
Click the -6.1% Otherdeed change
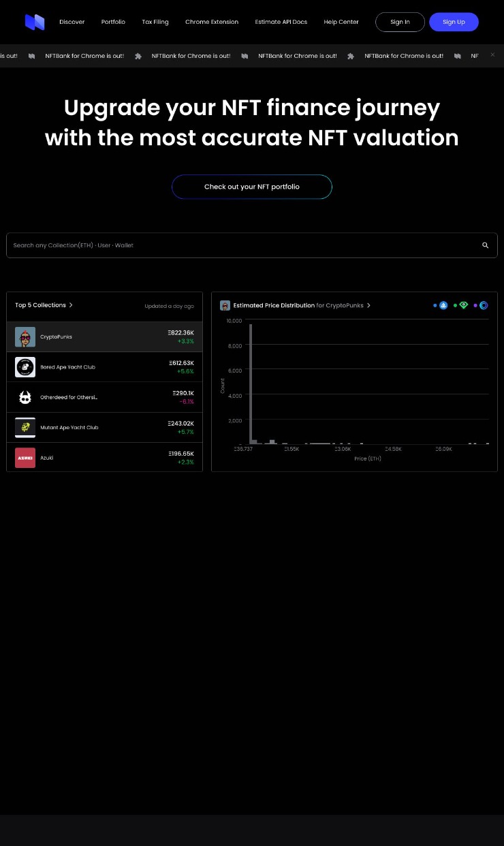click(187, 402)
